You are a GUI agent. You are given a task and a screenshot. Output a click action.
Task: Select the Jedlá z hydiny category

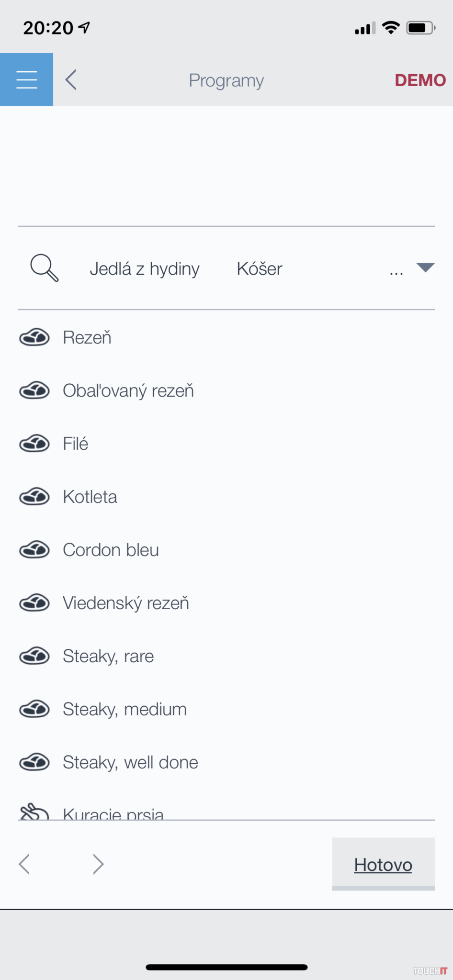tap(145, 269)
